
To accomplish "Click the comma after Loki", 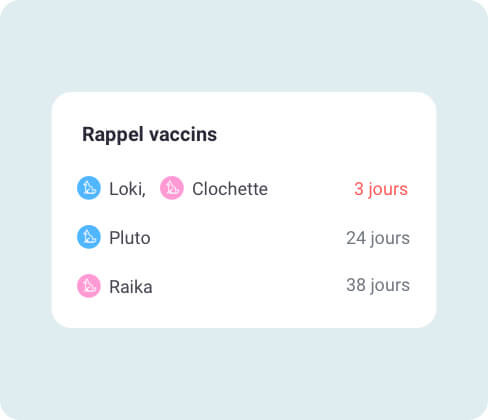I will (144, 195).
